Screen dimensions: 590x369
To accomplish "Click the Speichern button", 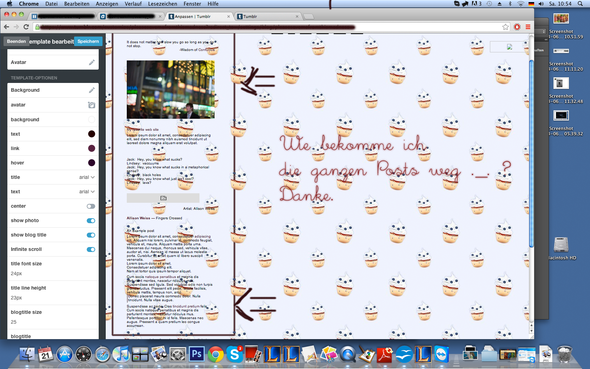I will click(x=88, y=41).
